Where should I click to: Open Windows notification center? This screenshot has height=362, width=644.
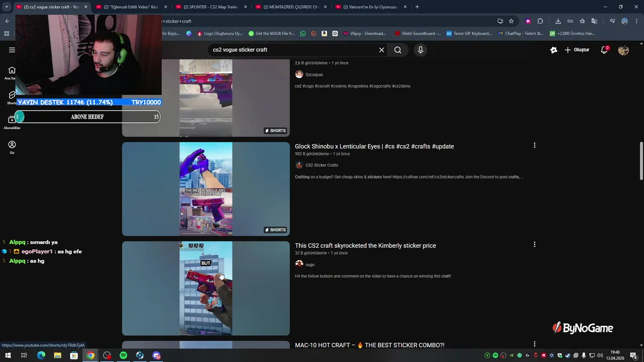tap(633, 355)
